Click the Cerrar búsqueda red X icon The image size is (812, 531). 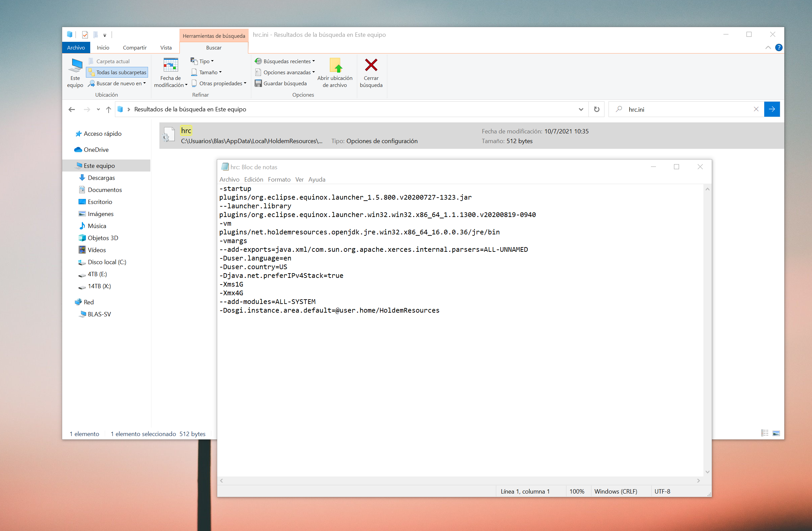[371, 66]
